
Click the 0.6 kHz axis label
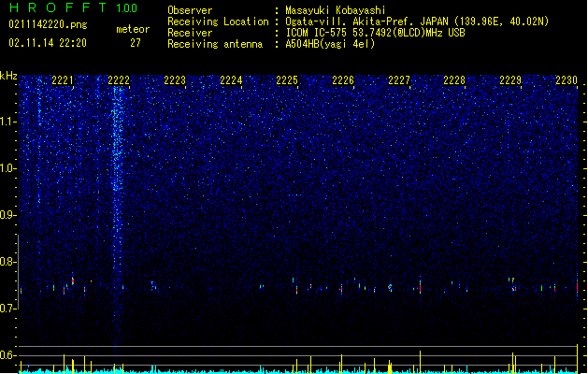(x=7, y=355)
